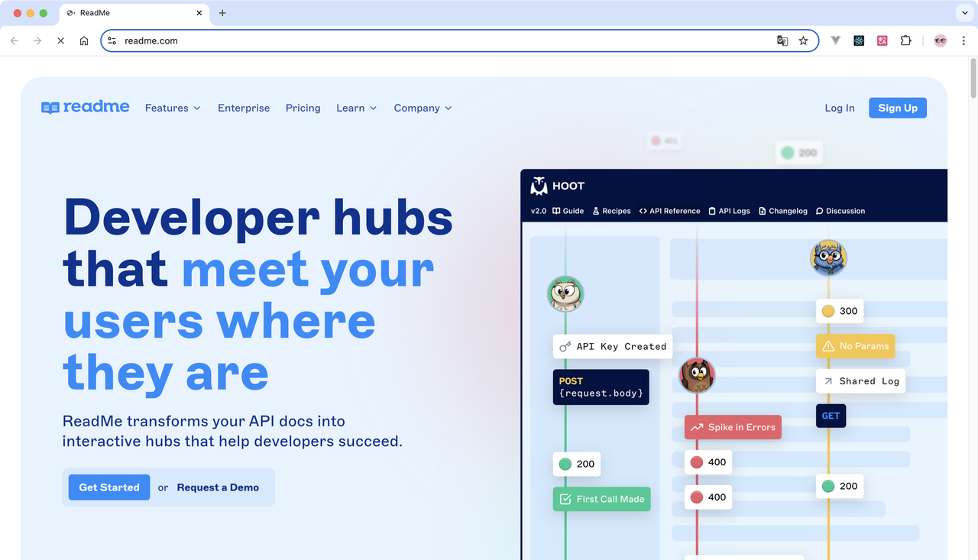Click the POST request.body block
The image size is (978, 560).
pyautogui.click(x=601, y=387)
